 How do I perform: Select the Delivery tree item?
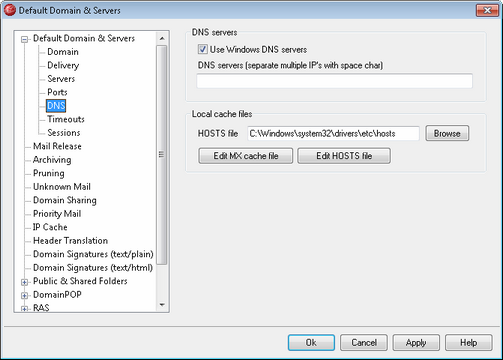pos(63,65)
